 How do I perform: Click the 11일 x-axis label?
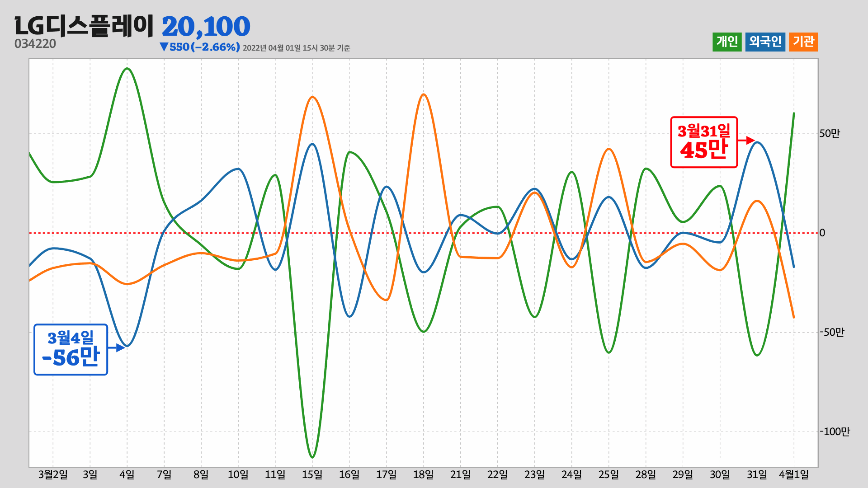coord(275,474)
